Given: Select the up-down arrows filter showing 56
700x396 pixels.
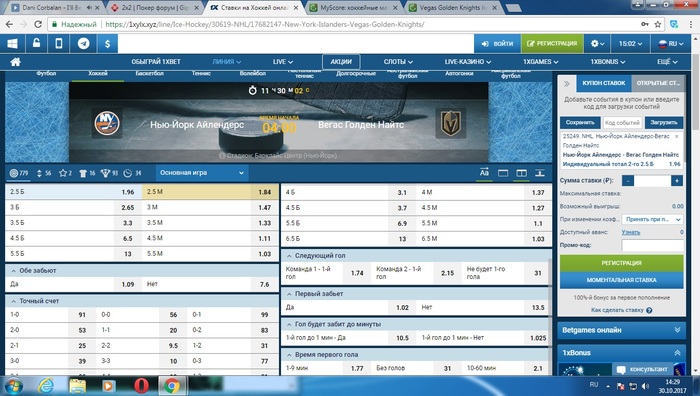Looking at the screenshot, I should [x=43, y=173].
